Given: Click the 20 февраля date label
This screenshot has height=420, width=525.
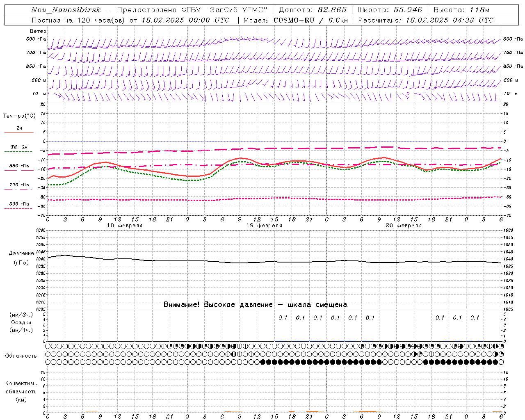Looking at the screenshot, I should (404, 226).
